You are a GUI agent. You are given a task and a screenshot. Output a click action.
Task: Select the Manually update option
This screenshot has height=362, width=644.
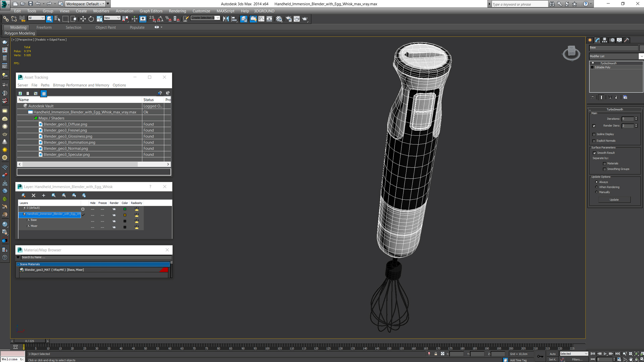click(596, 192)
